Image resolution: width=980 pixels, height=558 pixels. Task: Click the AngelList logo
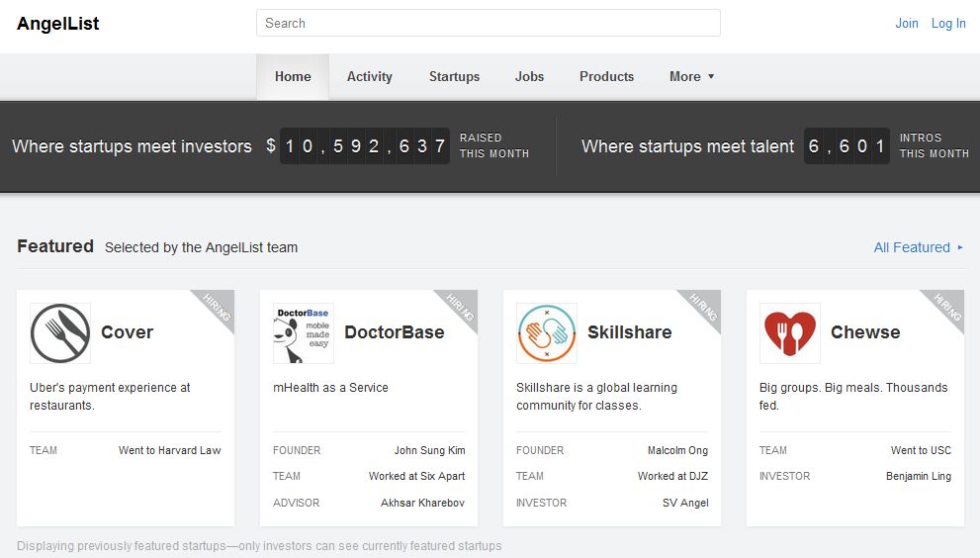pos(58,24)
